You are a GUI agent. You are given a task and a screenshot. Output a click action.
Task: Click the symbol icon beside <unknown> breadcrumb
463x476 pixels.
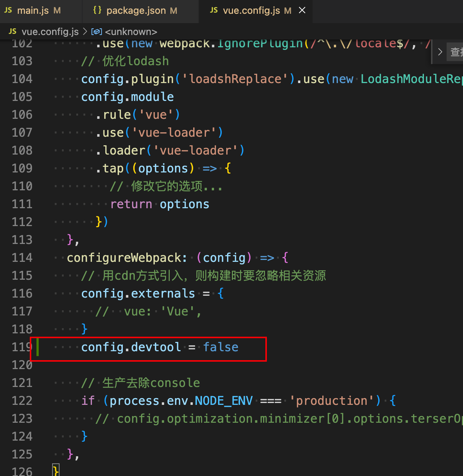coord(97,32)
